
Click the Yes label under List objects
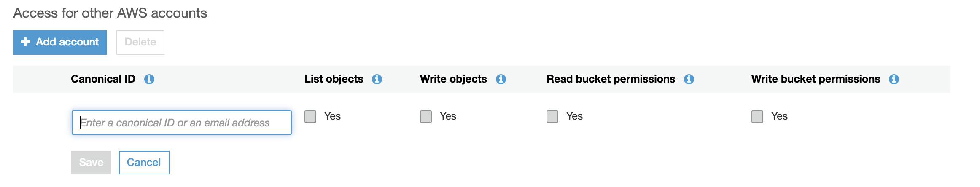pyautogui.click(x=332, y=116)
